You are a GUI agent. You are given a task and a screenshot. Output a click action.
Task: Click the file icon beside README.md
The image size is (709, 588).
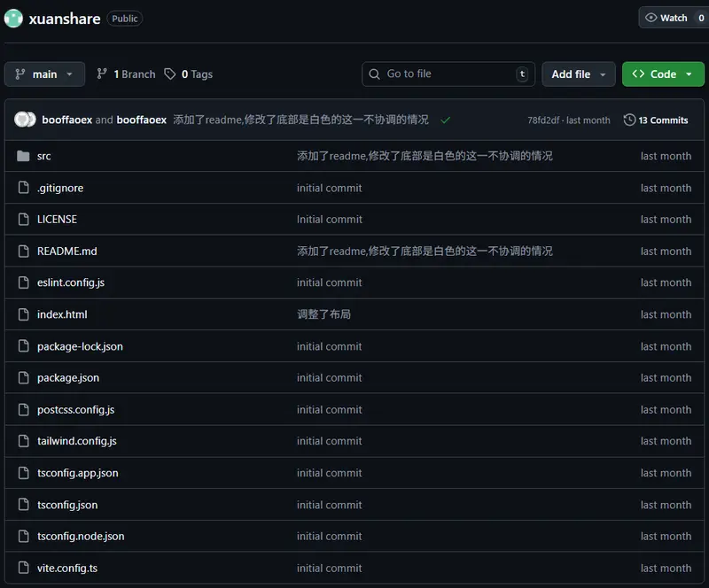[x=23, y=251]
